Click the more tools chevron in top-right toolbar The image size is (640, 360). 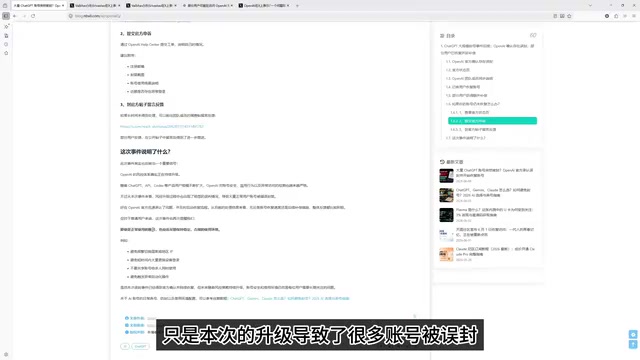[x=625, y=16]
